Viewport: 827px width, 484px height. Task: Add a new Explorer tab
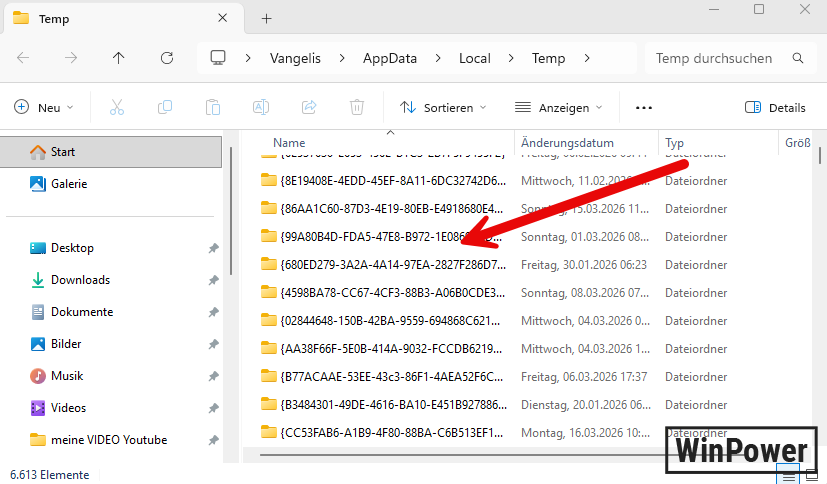266,19
